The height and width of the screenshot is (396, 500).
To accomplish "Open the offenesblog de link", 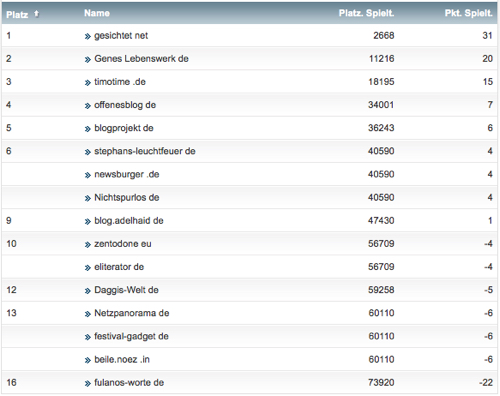I will click(x=125, y=105).
